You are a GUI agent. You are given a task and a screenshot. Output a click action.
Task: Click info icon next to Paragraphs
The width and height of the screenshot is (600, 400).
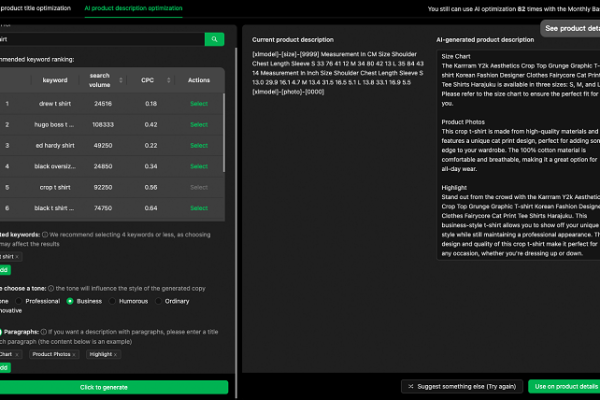[44, 332]
